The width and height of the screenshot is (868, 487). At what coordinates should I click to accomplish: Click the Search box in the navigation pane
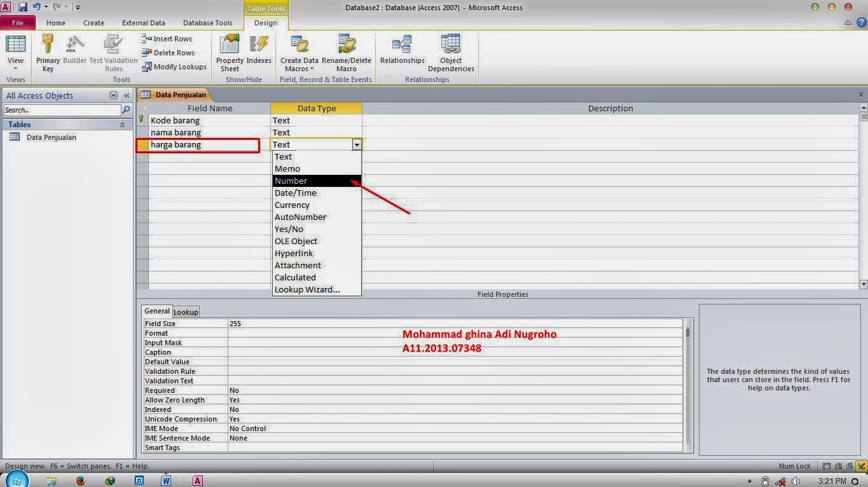tap(62, 110)
